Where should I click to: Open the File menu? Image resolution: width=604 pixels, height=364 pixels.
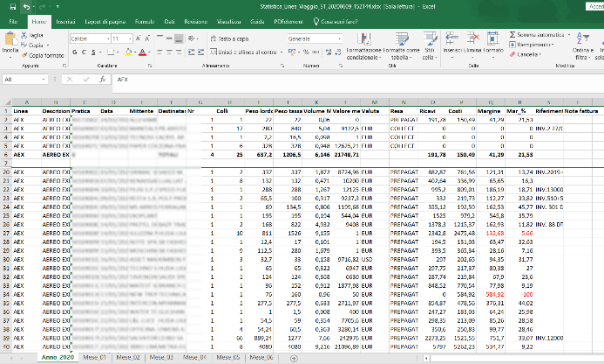coord(13,22)
